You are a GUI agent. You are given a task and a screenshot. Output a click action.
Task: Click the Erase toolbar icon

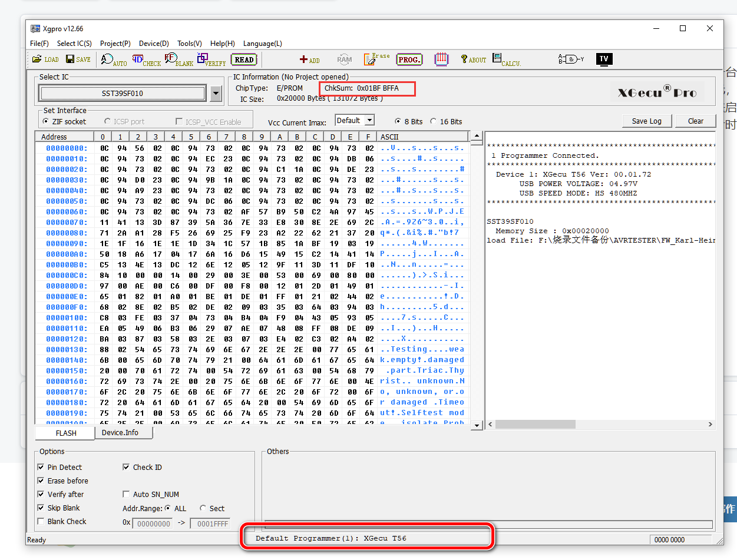pos(376,59)
